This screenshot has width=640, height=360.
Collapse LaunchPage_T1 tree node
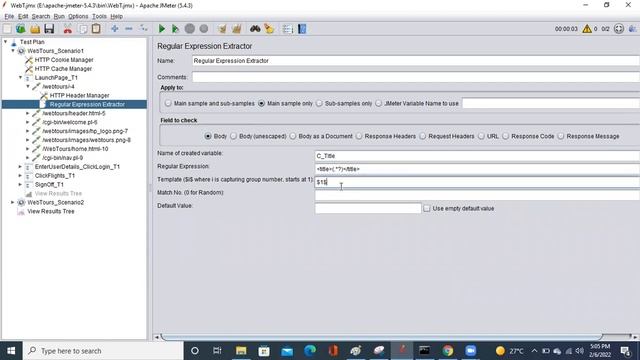click(20, 77)
